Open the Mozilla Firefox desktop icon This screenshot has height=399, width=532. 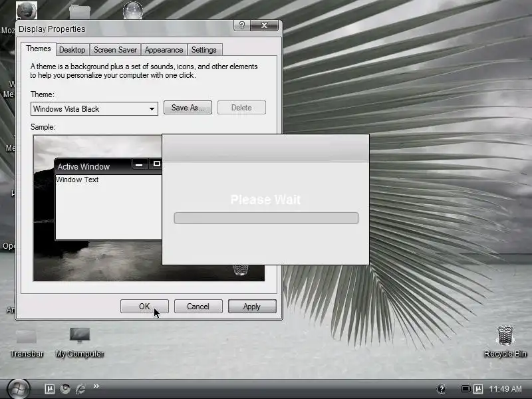click(26, 10)
